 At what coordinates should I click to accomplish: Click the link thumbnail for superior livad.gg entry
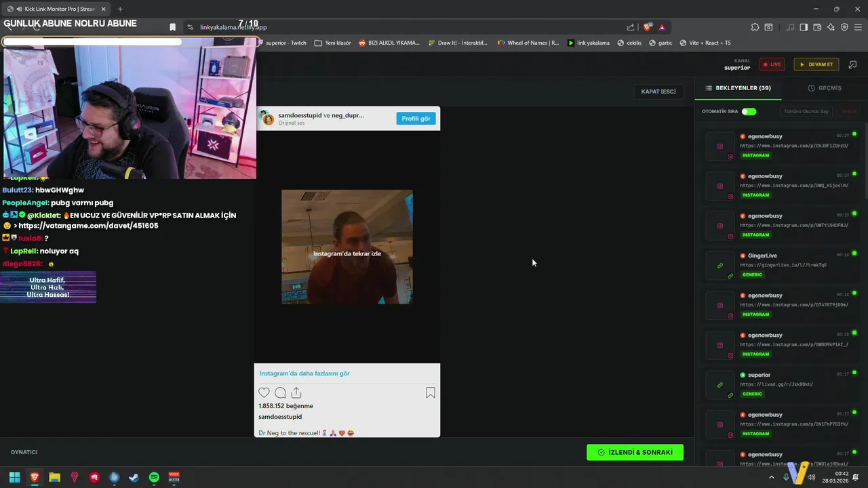click(720, 385)
